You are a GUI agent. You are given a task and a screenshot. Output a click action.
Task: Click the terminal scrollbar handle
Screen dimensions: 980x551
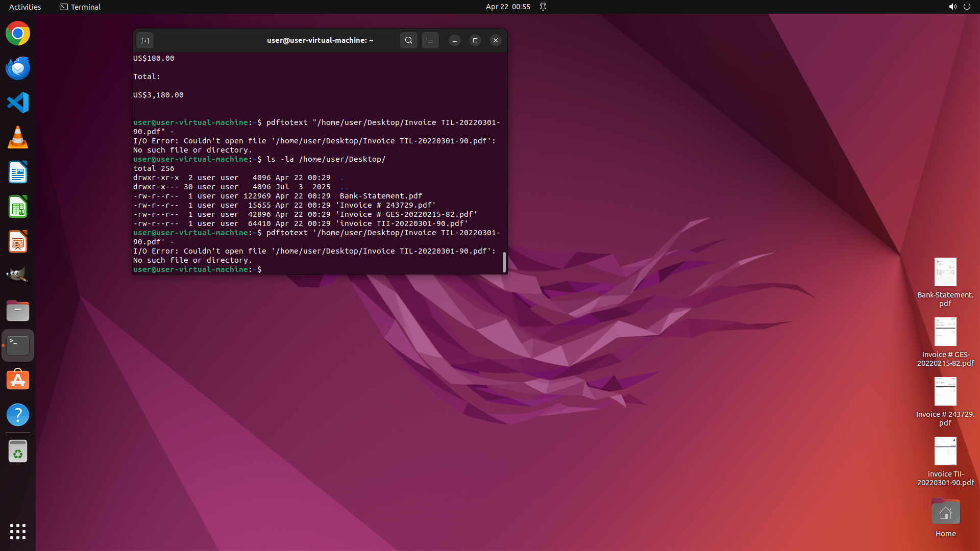coord(504,262)
